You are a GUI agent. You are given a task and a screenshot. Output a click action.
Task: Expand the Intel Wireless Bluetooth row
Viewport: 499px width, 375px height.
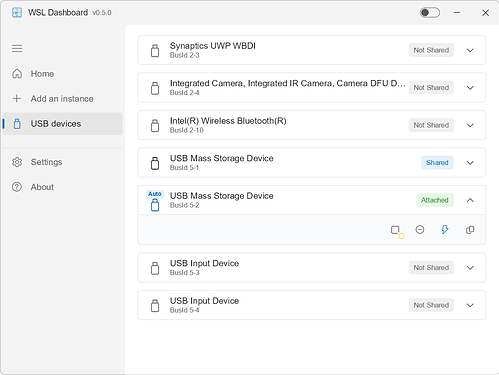pyautogui.click(x=470, y=125)
